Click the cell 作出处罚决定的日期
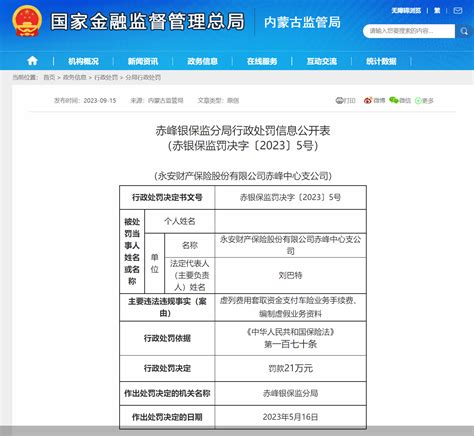The width and height of the screenshot is (474, 436). point(167,417)
